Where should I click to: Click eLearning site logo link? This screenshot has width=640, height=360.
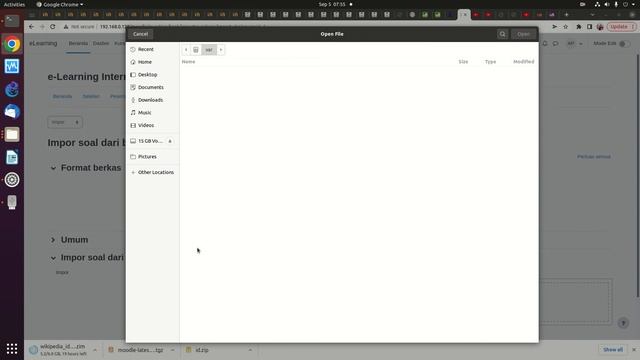click(x=43, y=43)
